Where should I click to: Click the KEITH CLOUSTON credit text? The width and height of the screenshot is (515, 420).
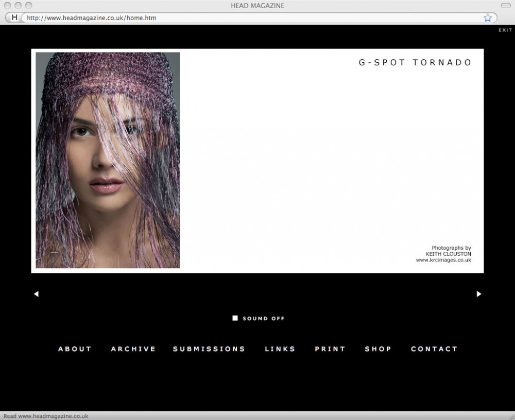coord(449,254)
